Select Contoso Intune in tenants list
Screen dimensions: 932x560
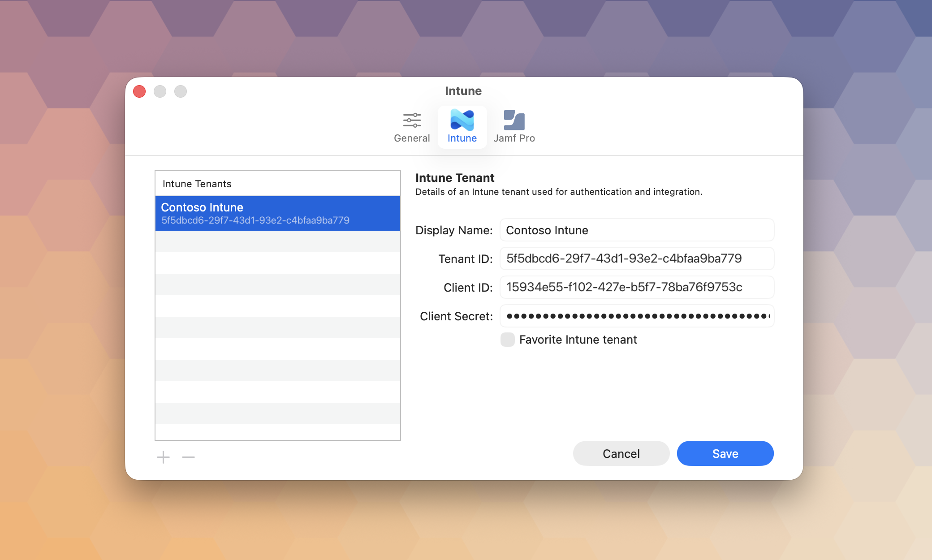[278, 213]
